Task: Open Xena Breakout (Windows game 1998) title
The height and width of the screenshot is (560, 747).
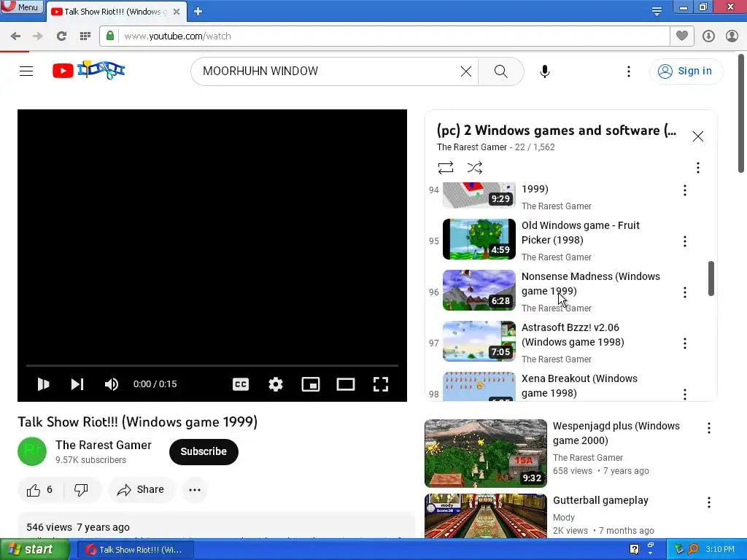Action: (579, 386)
